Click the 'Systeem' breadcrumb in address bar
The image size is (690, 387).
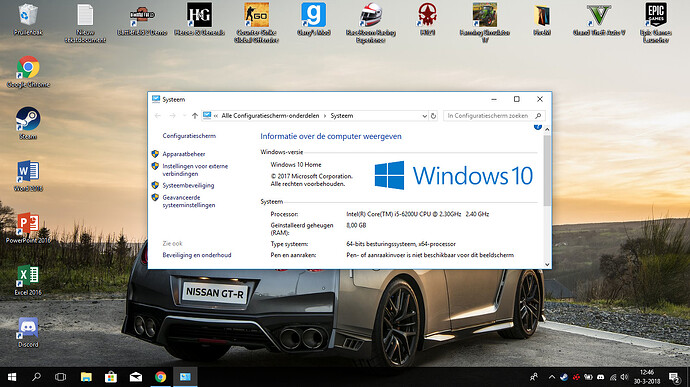pos(342,116)
